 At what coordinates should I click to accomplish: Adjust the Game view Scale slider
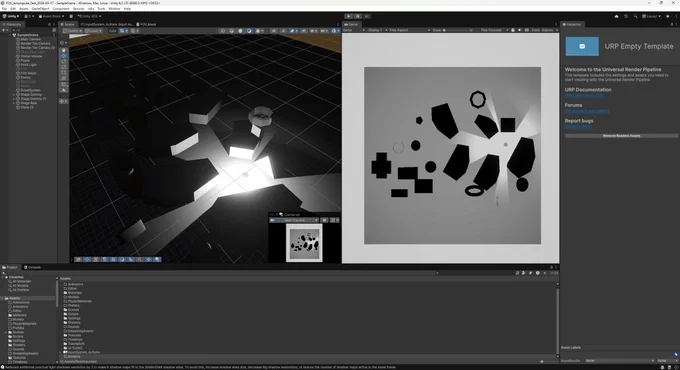[457, 30]
